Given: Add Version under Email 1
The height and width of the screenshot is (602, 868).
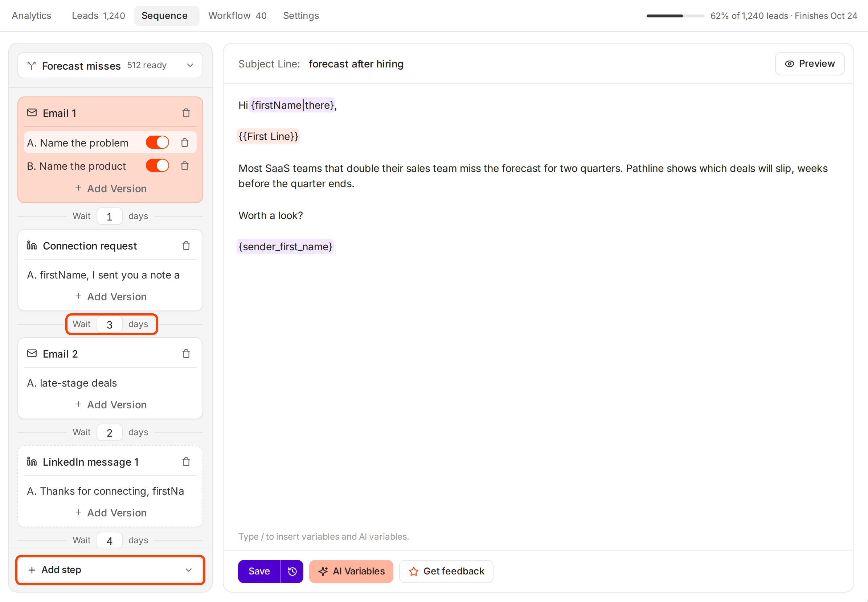Looking at the screenshot, I should pos(111,189).
